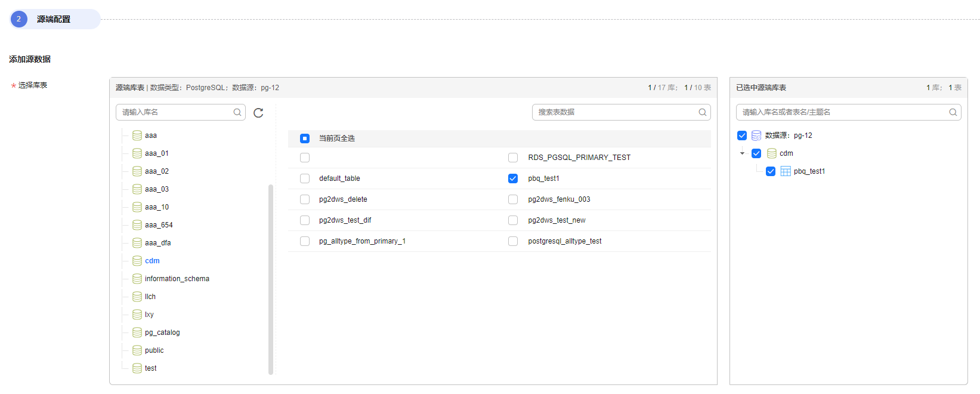Click step 2 source configuration tab

pyautogui.click(x=54, y=19)
